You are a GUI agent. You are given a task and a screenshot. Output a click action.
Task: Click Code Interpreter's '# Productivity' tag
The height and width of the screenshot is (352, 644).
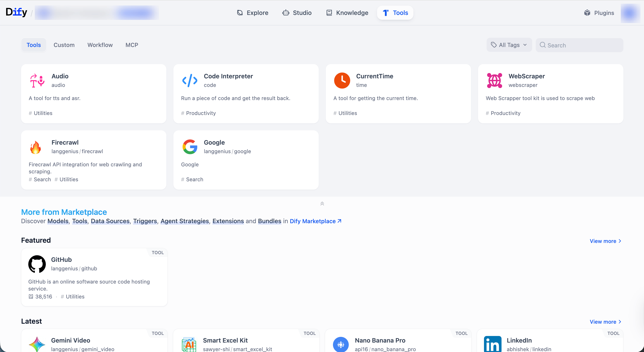click(x=198, y=113)
